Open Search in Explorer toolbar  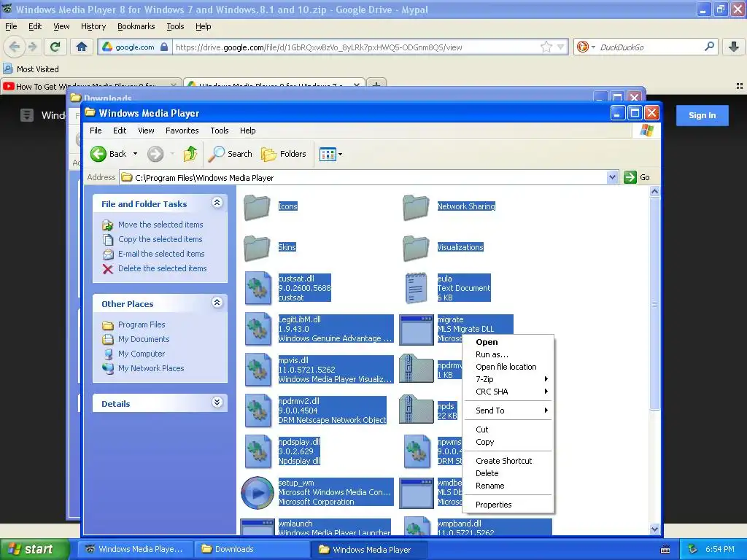click(231, 154)
